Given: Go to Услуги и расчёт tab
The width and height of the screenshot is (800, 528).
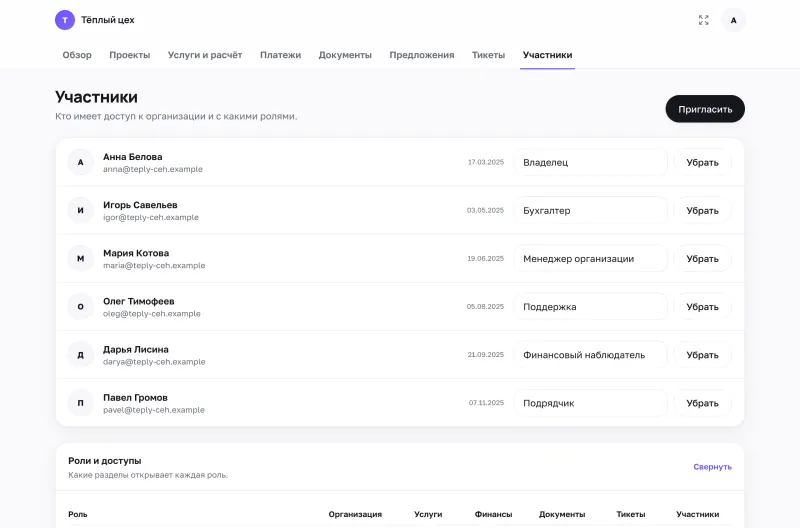Looking at the screenshot, I should pyautogui.click(x=205, y=55).
